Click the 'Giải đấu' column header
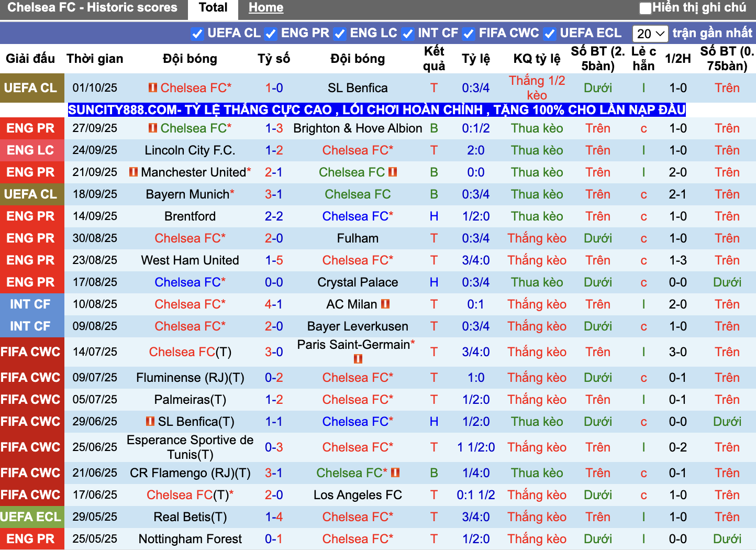Viewport: 756px width, 550px height. point(30,59)
